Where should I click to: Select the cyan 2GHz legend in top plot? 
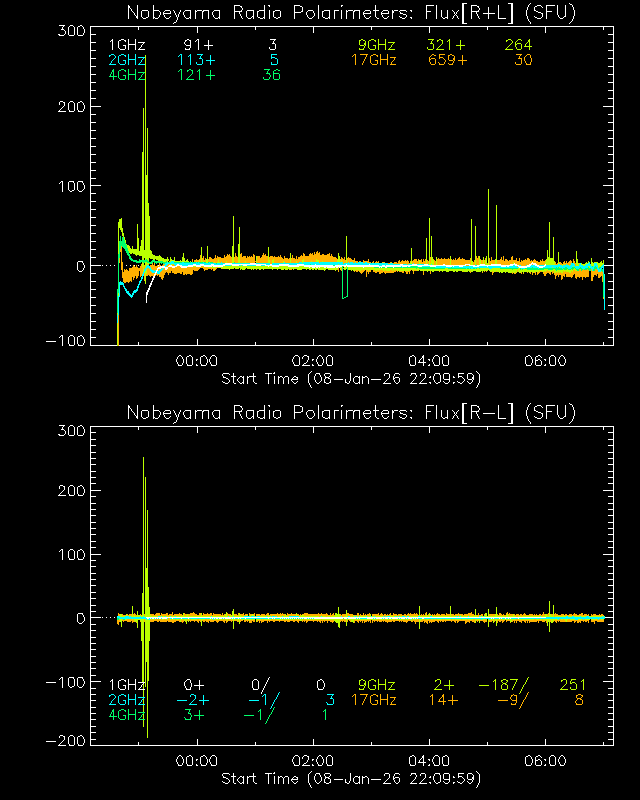(126, 61)
